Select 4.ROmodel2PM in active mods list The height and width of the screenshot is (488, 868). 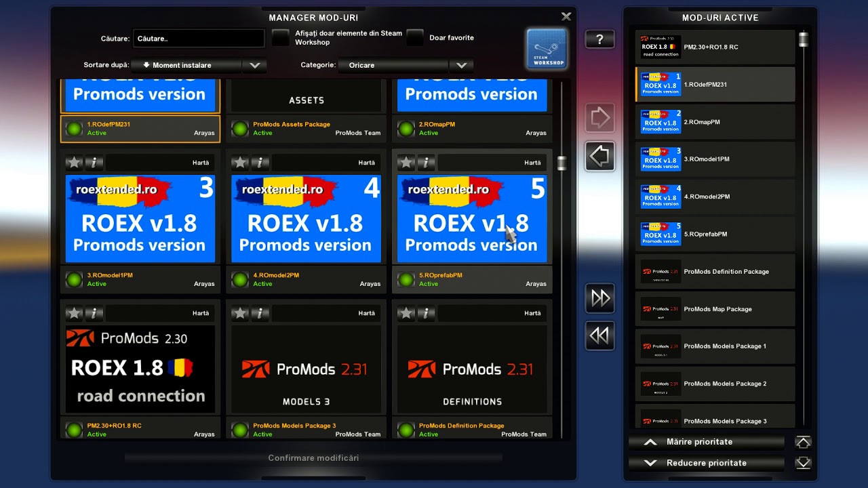715,197
